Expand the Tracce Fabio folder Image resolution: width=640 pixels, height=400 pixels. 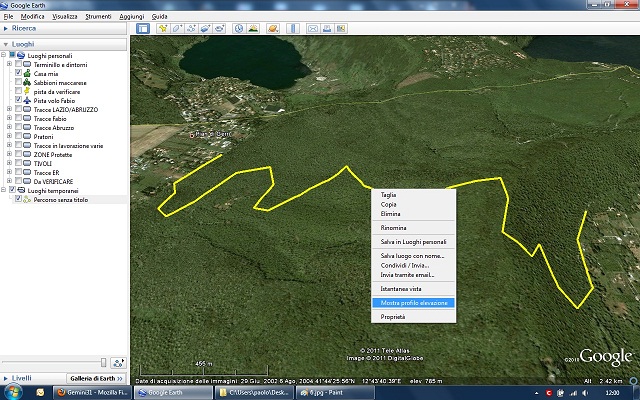pos(9,118)
